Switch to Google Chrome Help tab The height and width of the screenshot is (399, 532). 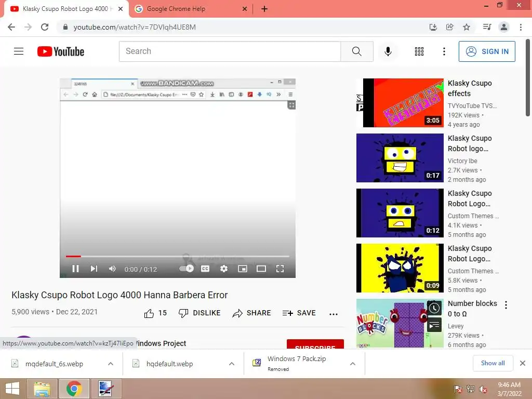pyautogui.click(x=190, y=9)
